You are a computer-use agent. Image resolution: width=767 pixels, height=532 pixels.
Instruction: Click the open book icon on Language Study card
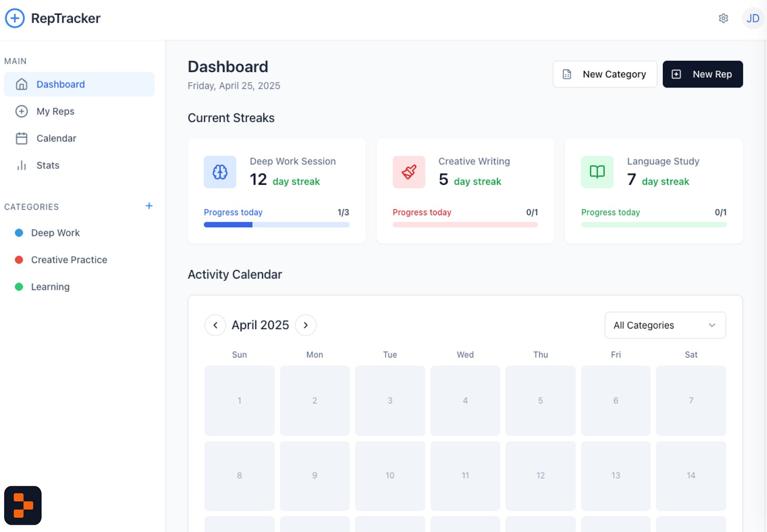point(597,172)
